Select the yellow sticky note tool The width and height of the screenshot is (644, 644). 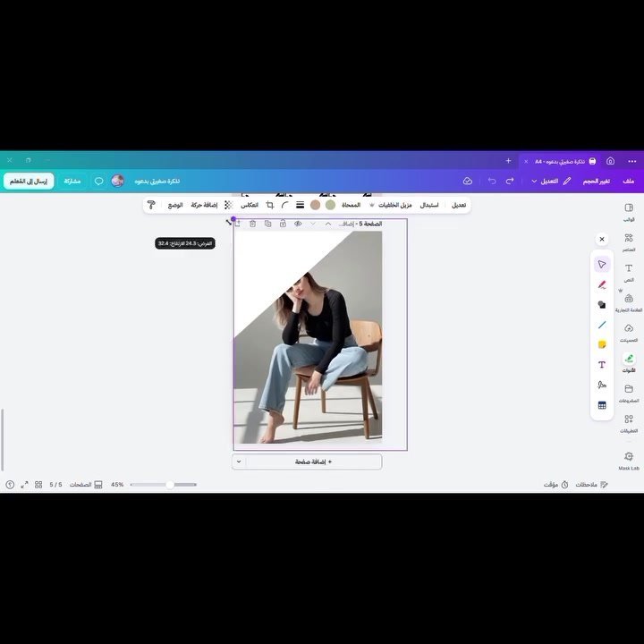(602, 344)
